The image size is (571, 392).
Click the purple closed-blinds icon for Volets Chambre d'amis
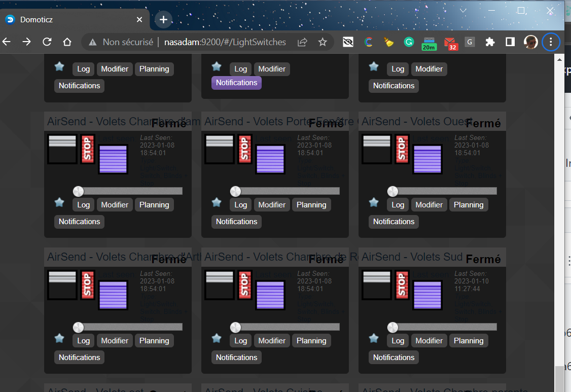point(113,159)
